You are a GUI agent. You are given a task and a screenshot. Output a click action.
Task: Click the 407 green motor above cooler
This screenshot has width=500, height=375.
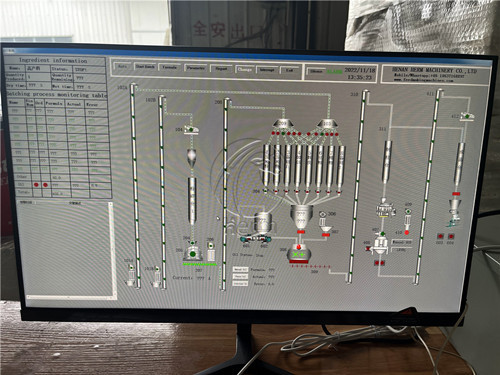[x=382, y=234]
